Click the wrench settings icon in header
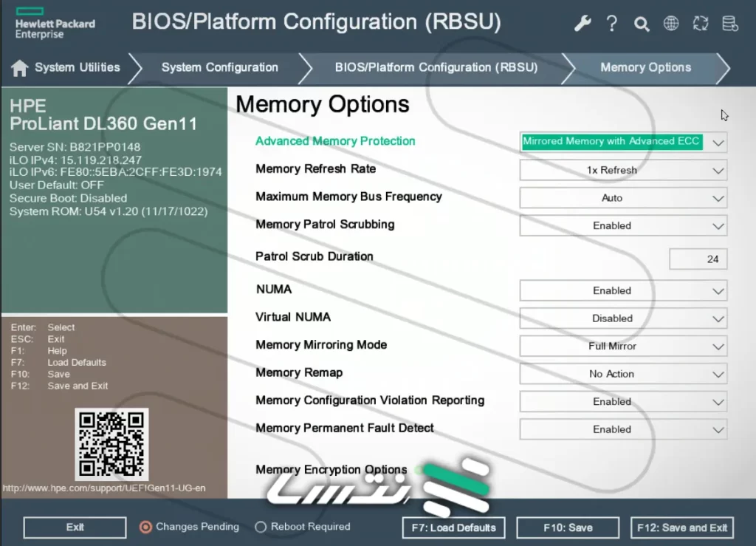 click(x=583, y=24)
